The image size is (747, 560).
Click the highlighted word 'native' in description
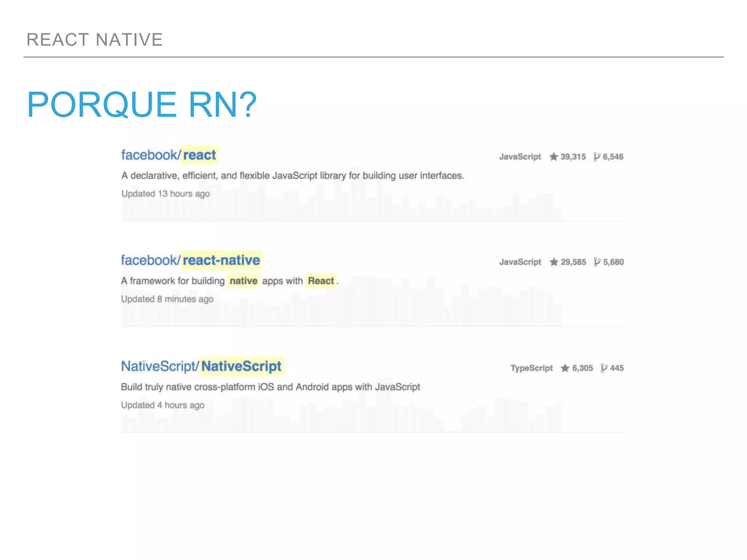pos(244,281)
